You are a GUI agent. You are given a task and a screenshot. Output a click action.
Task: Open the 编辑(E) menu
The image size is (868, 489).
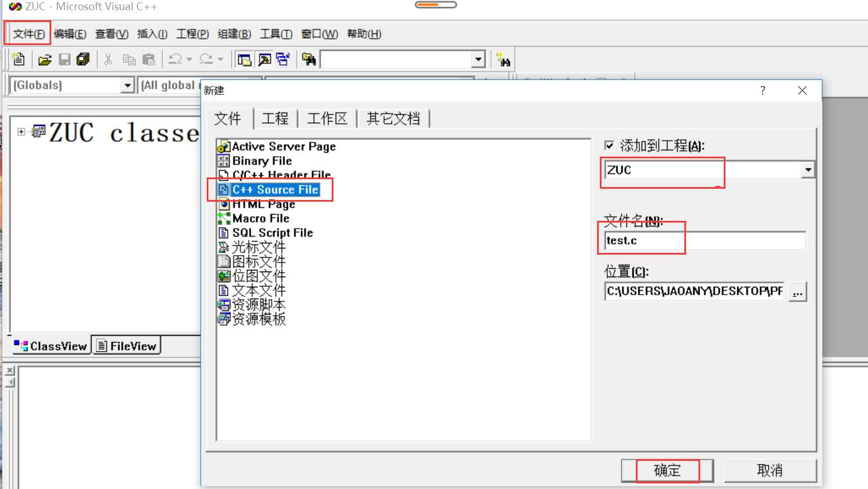click(x=70, y=34)
